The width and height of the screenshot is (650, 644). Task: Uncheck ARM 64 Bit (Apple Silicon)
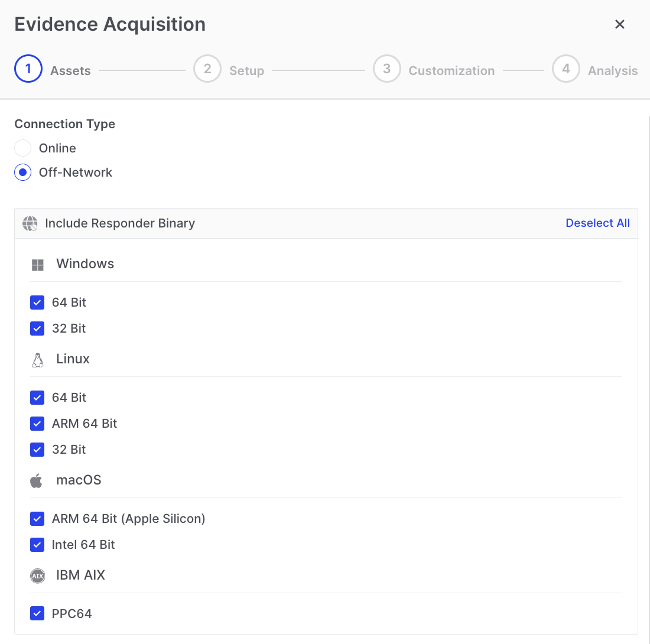point(37,519)
